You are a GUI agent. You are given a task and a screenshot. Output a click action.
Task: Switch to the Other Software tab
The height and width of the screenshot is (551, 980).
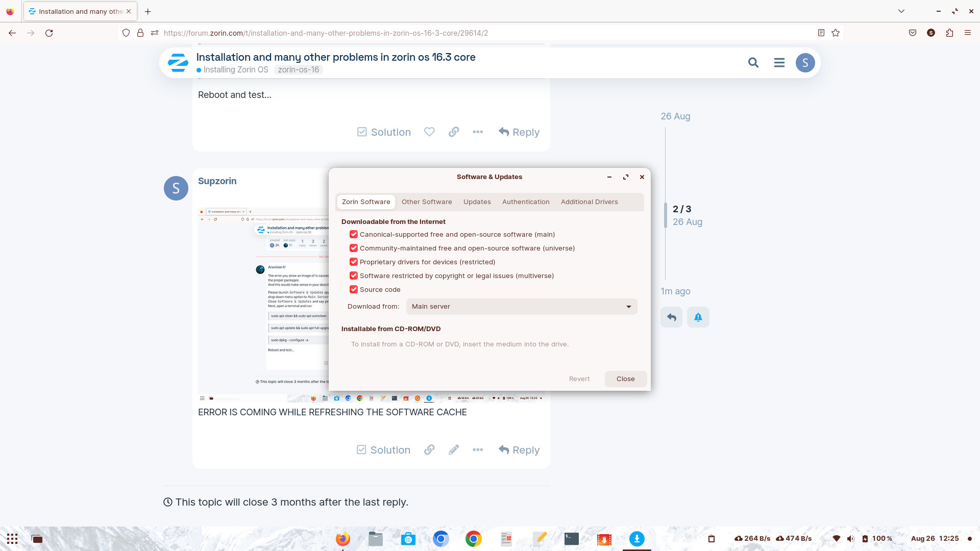pos(427,202)
